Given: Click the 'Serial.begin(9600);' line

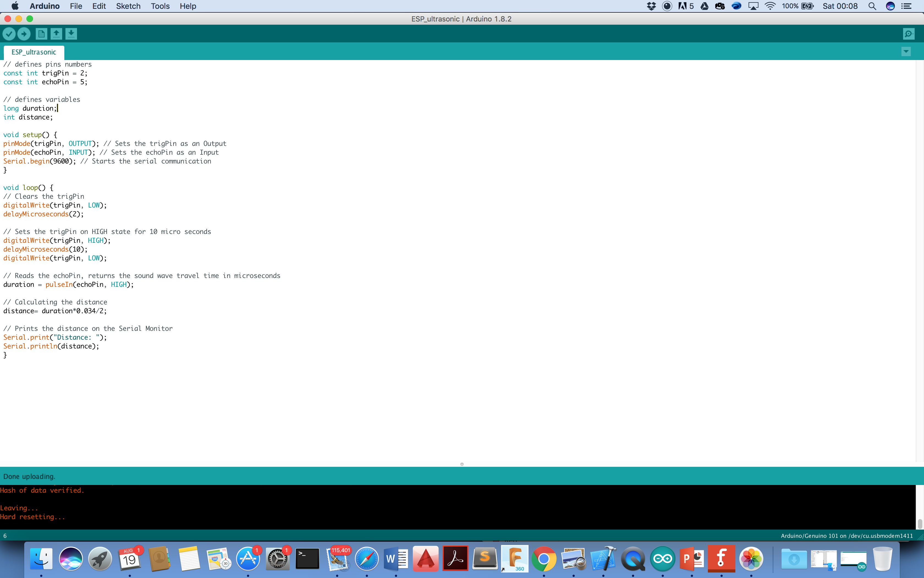Looking at the screenshot, I should pyautogui.click(x=39, y=161).
